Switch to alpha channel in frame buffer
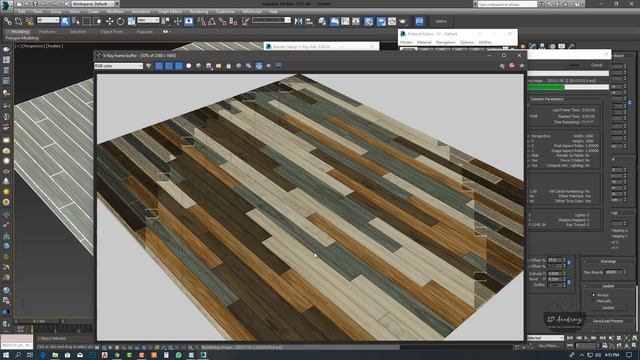The image size is (640, 360). pyautogui.click(x=189, y=66)
